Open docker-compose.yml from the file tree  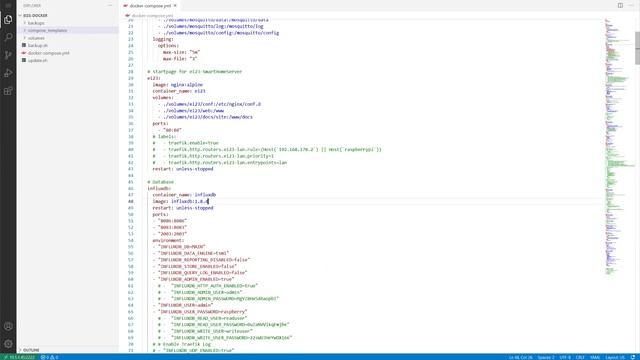click(x=49, y=53)
